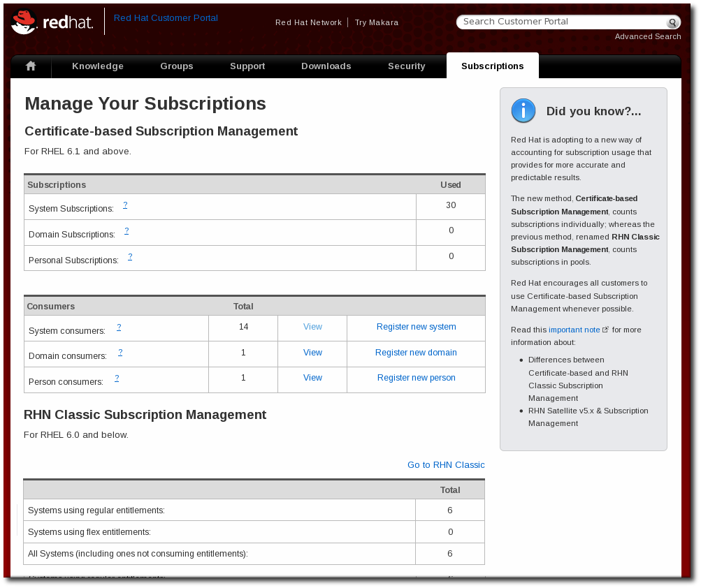Image resolution: width=701 pixels, height=588 pixels.
Task: Open the Red Hat Network link
Action: coord(308,22)
